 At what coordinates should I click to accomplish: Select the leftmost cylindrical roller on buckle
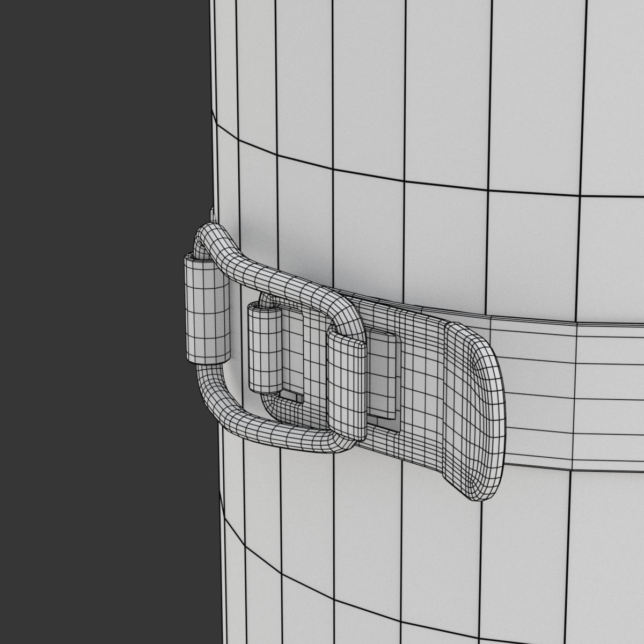[207, 309]
